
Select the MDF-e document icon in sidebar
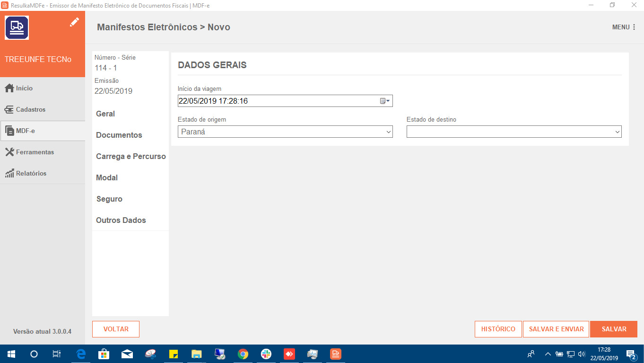(10, 131)
